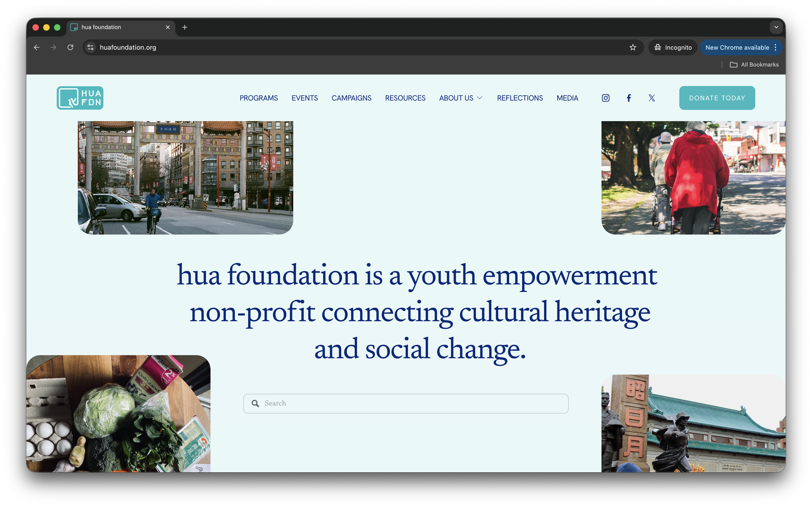Open the Programs menu item
The width and height of the screenshot is (812, 507).
tap(258, 98)
